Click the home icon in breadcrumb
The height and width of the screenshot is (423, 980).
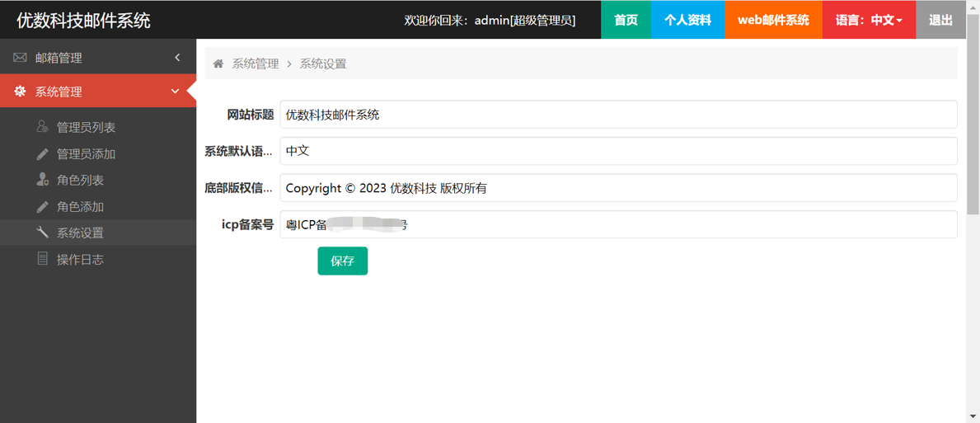pyautogui.click(x=218, y=63)
